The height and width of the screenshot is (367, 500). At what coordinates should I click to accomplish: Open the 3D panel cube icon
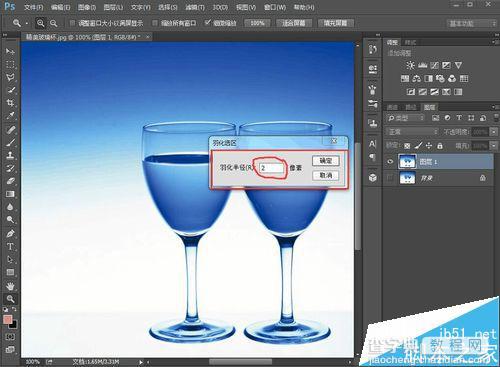[373, 178]
